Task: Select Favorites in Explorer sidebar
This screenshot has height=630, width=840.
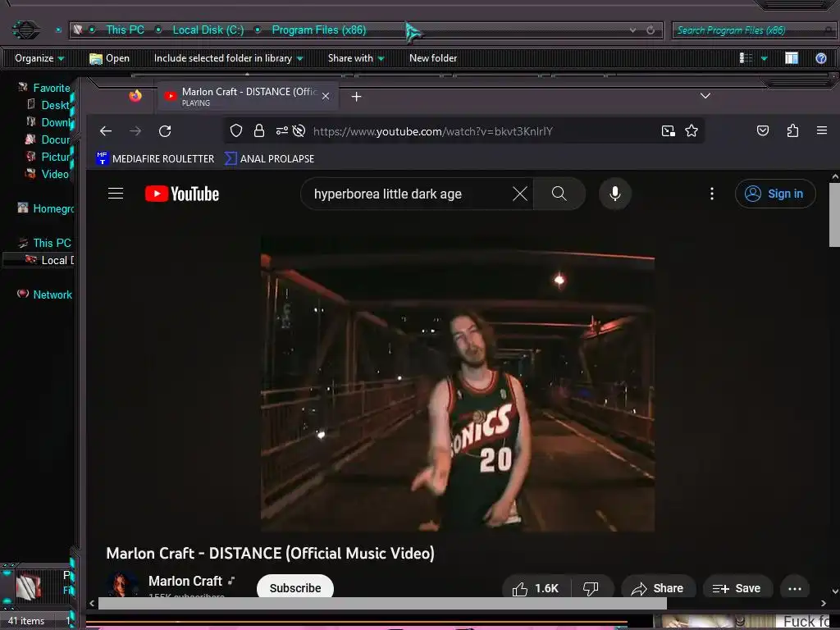Action: [52, 88]
